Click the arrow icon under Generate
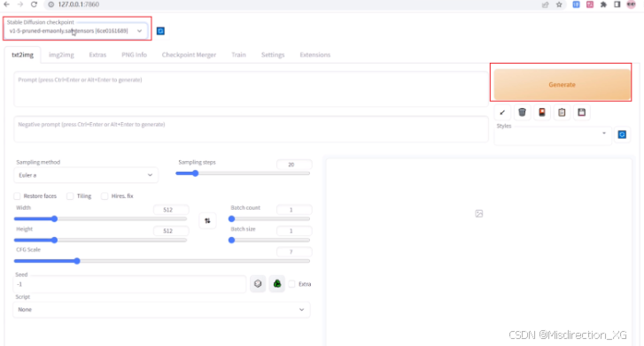This screenshot has width=644, height=346. (x=502, y=112)
